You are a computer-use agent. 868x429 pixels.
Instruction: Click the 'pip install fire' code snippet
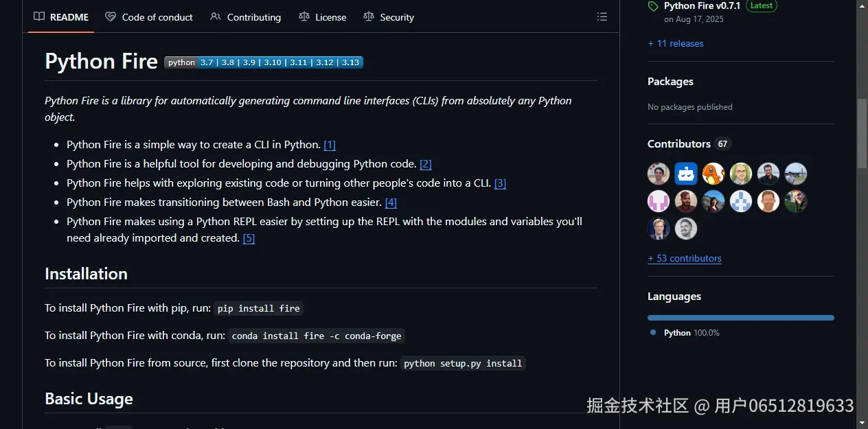259,308
